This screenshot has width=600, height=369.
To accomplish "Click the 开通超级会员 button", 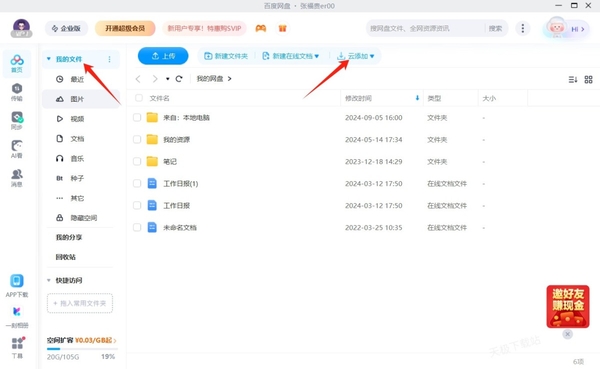I will (125, 28).
